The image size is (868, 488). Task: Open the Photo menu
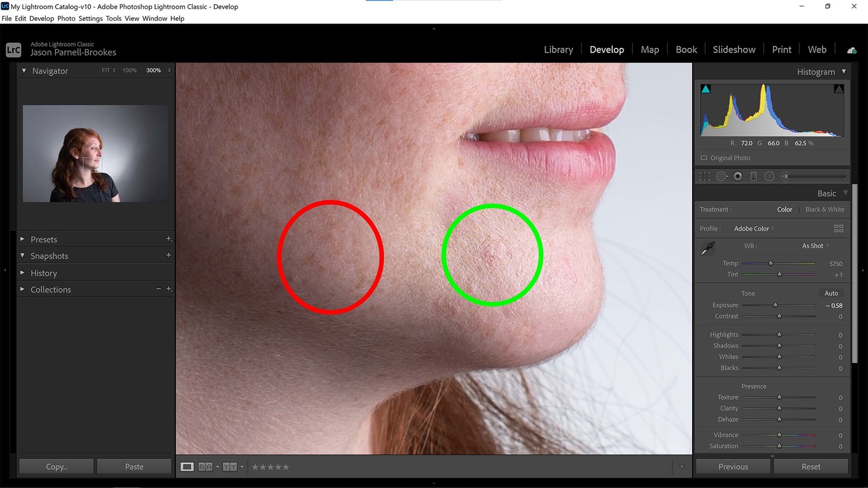[66, 19]
